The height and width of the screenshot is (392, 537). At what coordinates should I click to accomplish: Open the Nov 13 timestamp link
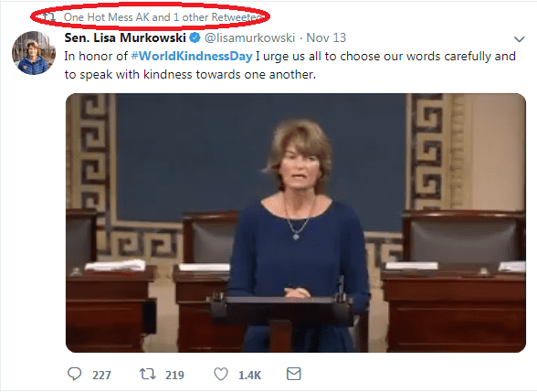point(326,37)
